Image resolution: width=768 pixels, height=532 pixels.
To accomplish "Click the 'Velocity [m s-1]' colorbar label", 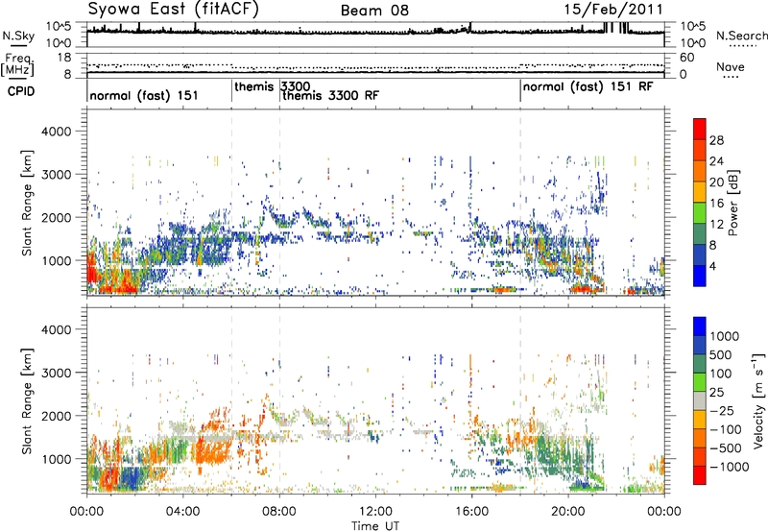I will 758,401.
